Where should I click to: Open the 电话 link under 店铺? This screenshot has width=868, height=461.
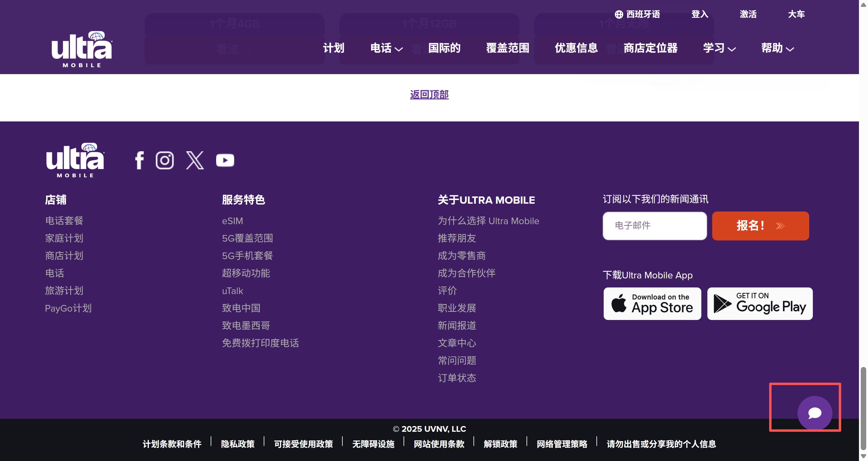[x=55, y=273]
